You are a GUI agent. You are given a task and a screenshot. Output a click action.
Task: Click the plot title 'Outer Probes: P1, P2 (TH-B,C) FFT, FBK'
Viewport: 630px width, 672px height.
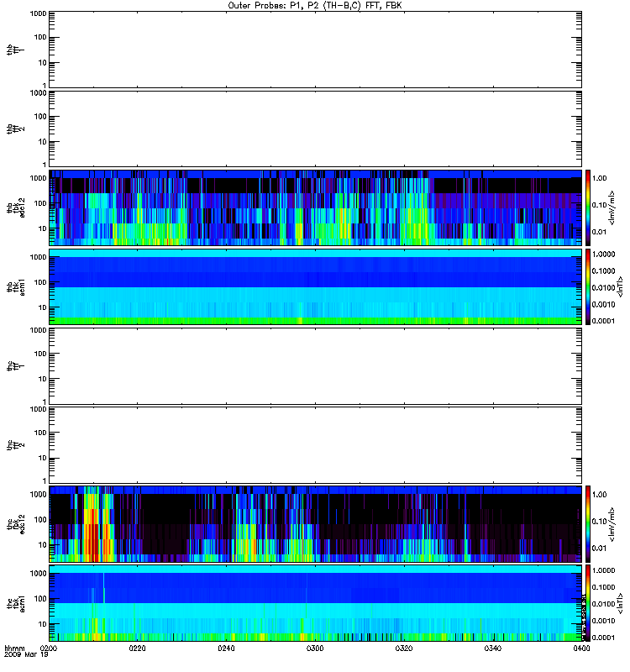click(x=315, y=6)
